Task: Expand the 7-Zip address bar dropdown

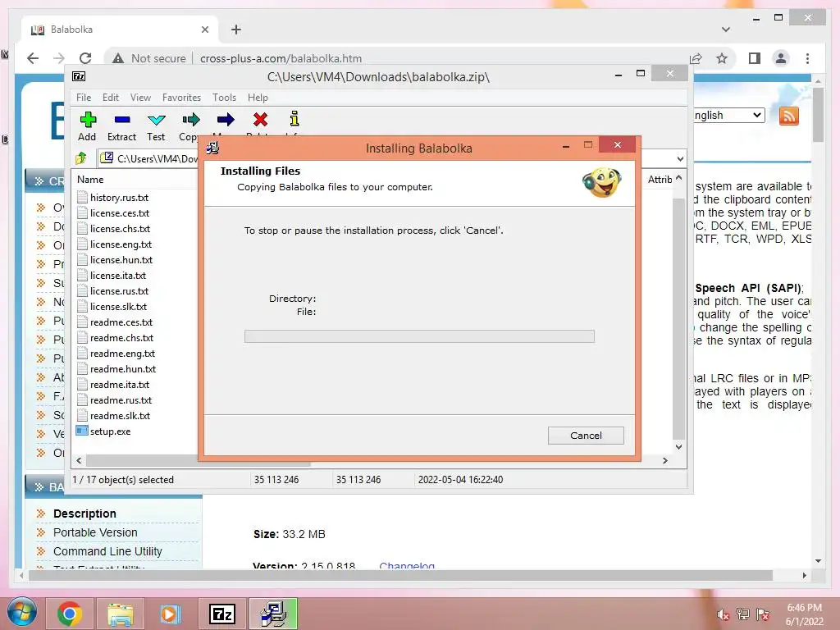Action: [x=680, y=158]
